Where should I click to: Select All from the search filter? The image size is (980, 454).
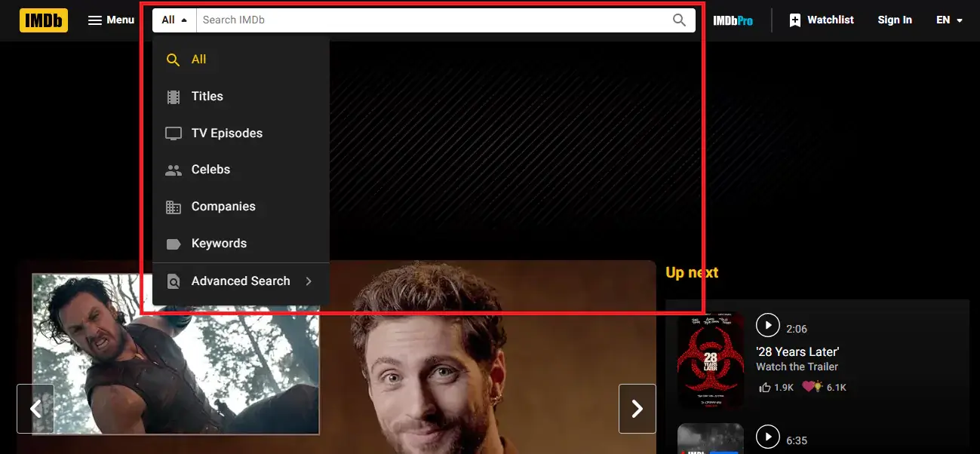(173, 60)
